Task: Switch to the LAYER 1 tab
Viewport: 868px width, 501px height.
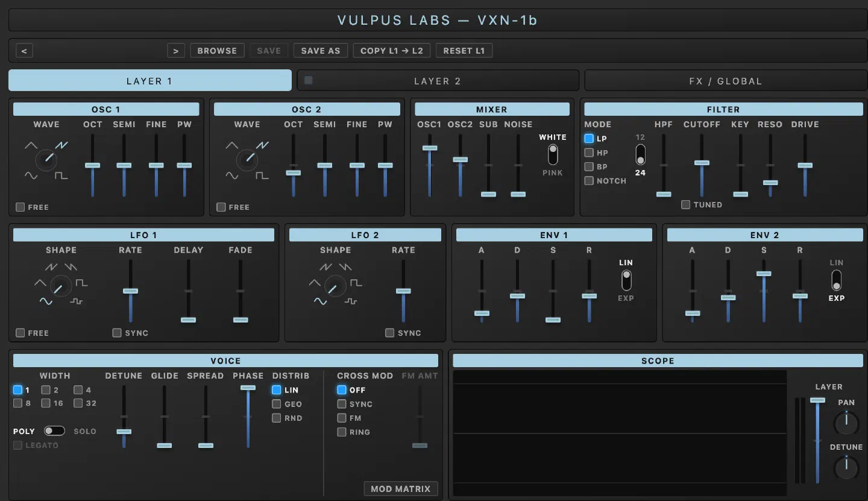Action: 149,81
